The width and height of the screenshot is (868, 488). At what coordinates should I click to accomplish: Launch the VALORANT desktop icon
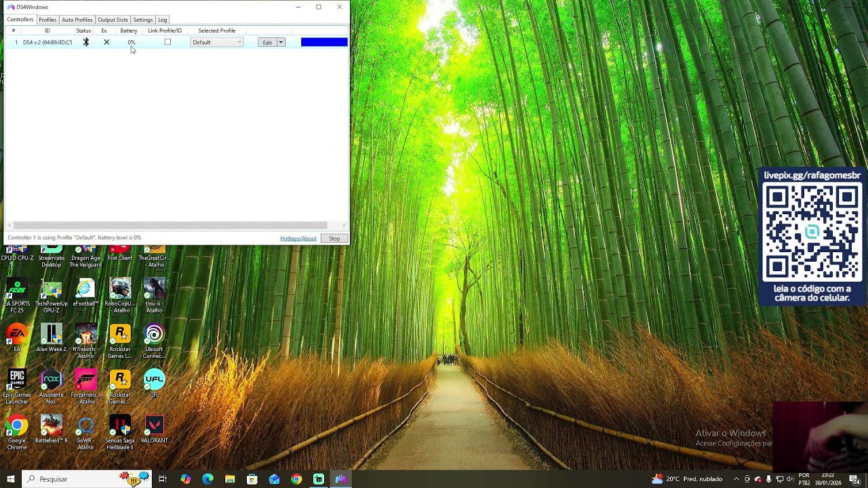tap(154, 429)
